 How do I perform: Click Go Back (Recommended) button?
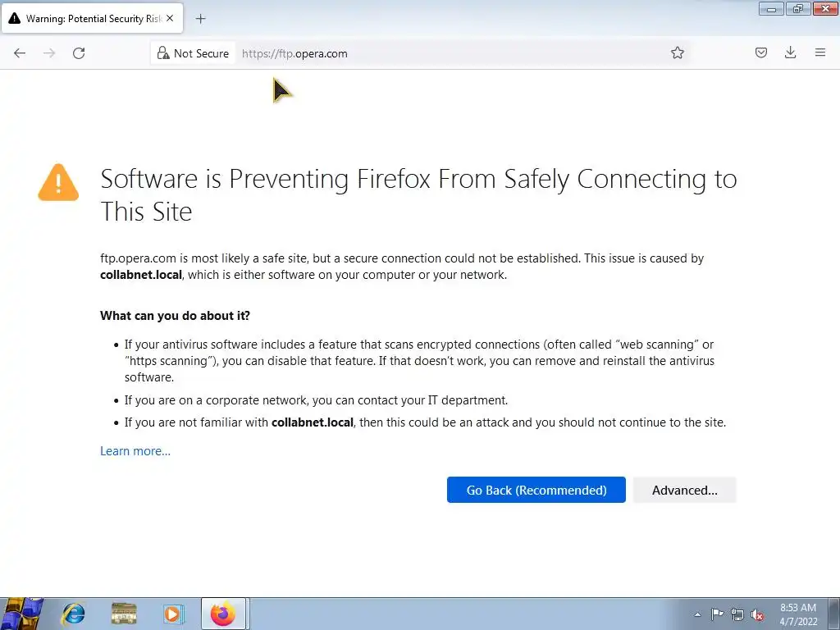[536, 490]
